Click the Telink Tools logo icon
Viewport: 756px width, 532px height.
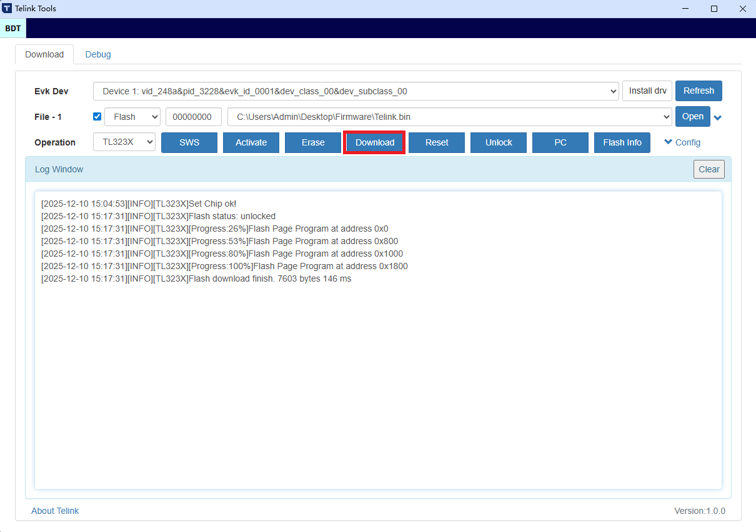coord(7,9)
